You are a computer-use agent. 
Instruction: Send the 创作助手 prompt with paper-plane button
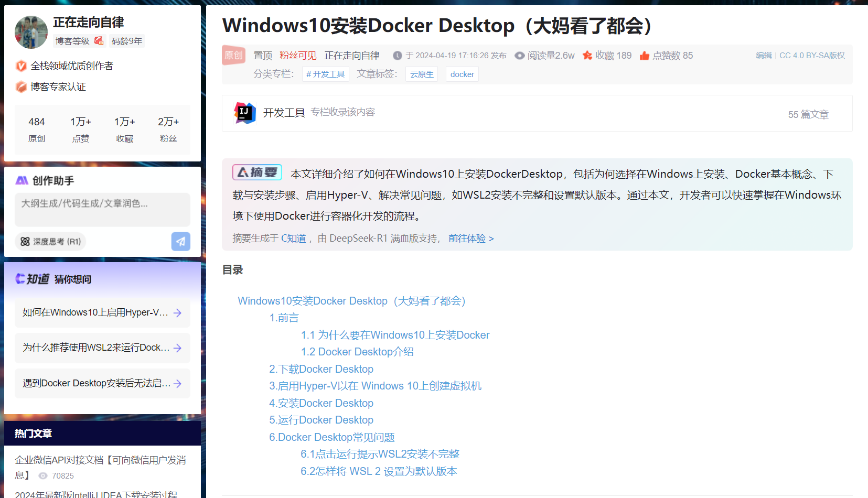180,242
